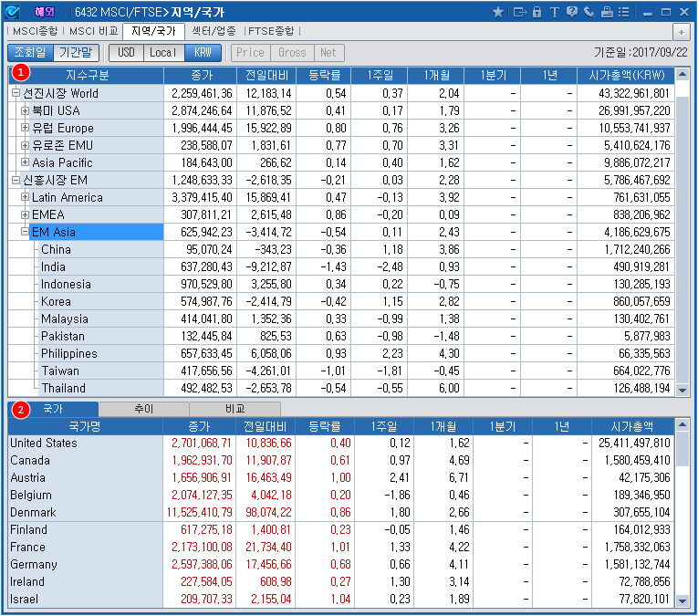Select the Net index type
This screenshot has width=698, height=616.
[x=328, y=53]
